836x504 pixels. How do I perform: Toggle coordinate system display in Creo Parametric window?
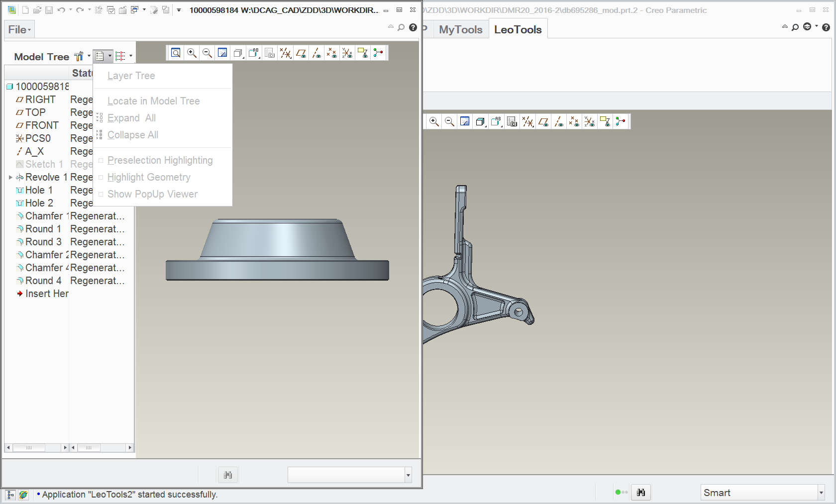point(590,121)
